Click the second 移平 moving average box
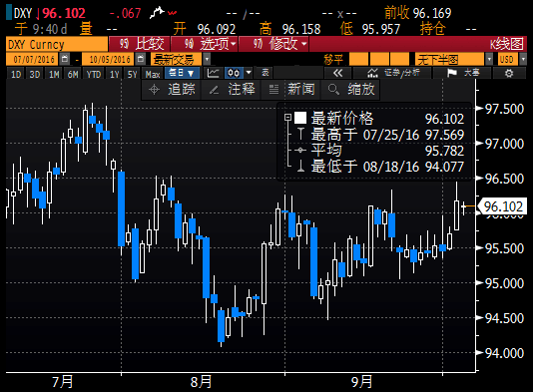The height and width of the screenshot is (392, 533). (x=379, y=59)
